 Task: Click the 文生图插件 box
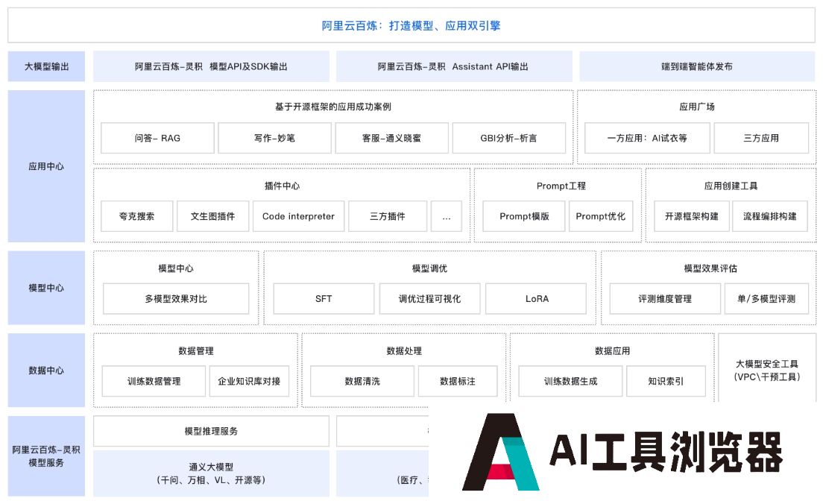(212, 216)
